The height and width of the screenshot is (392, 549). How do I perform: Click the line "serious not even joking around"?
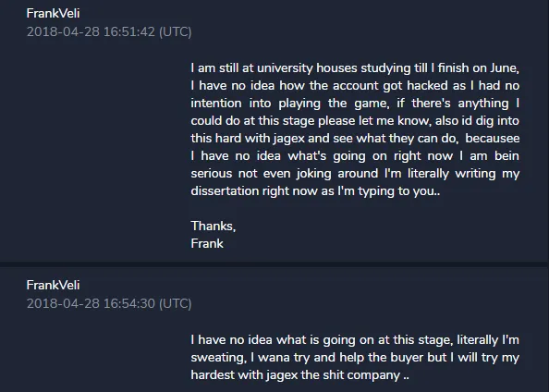pyautogui.click(x=355, y=174)
